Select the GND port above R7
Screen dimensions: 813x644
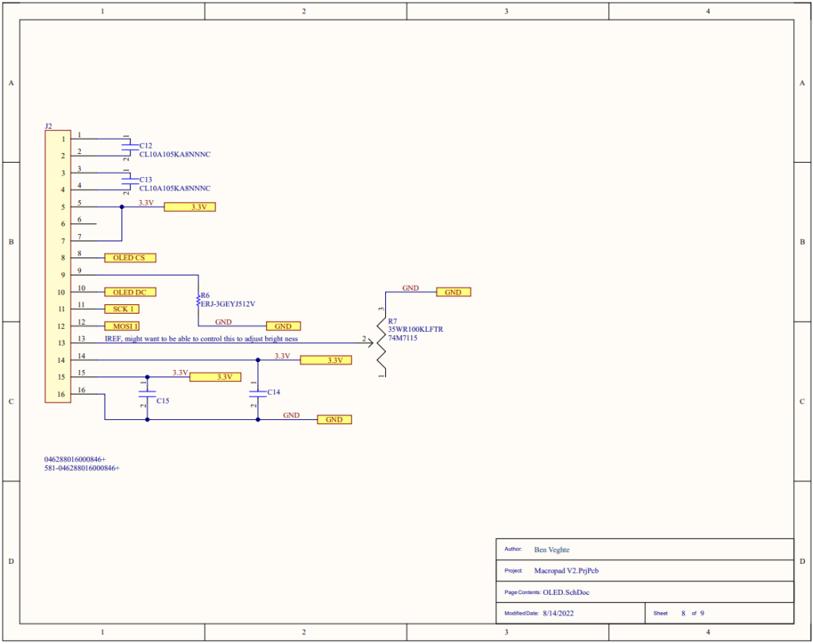point(453,292)
